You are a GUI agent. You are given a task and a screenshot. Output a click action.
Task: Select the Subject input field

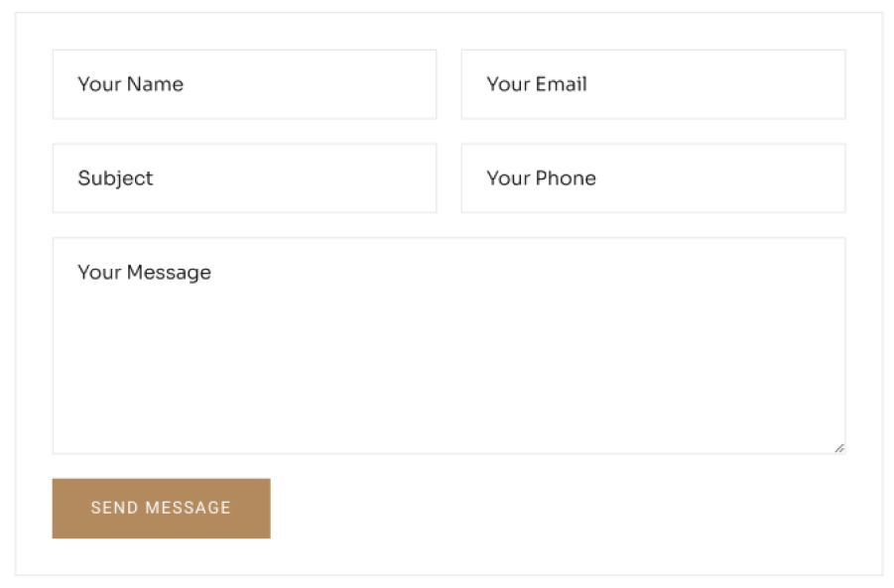pos(244,178)
